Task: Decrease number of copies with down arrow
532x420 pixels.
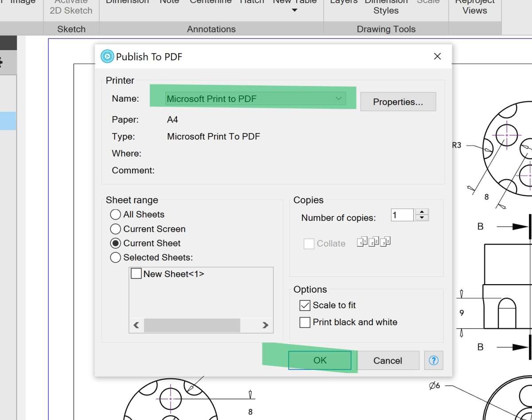Action: pos(422,218)
